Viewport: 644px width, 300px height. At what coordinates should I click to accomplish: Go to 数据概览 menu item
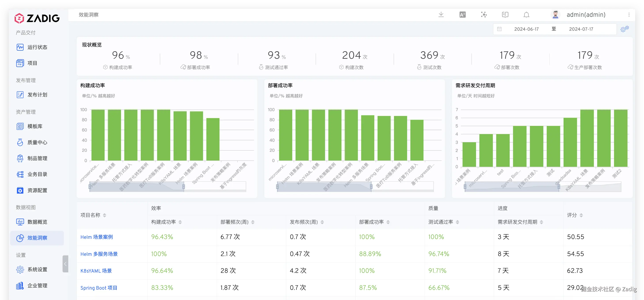coord(37,222)
